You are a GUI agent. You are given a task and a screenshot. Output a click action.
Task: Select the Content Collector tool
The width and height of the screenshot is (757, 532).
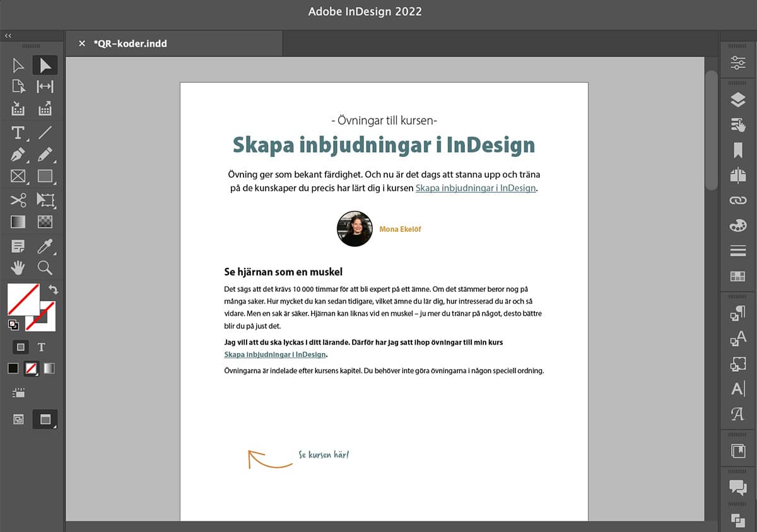point(18,109)
